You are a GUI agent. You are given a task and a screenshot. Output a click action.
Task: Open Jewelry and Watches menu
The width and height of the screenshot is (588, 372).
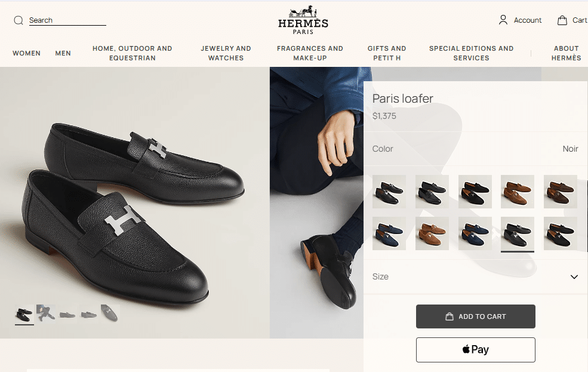[226, 53]
